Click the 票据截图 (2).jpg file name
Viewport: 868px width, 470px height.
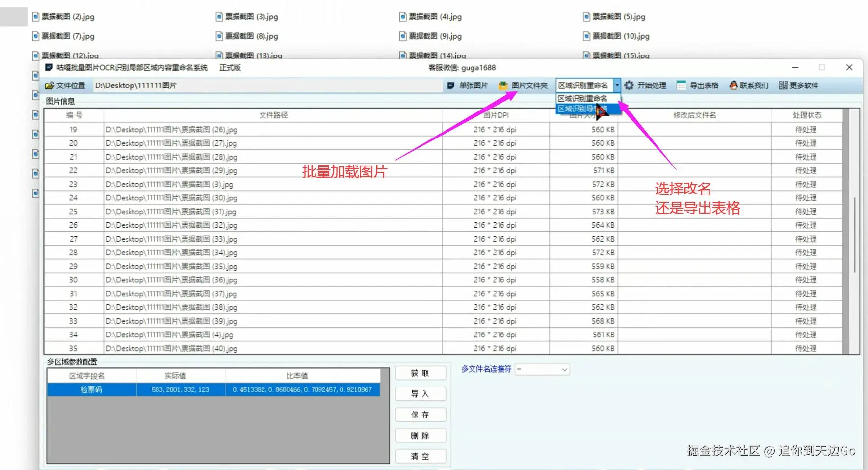coord(68,17)
